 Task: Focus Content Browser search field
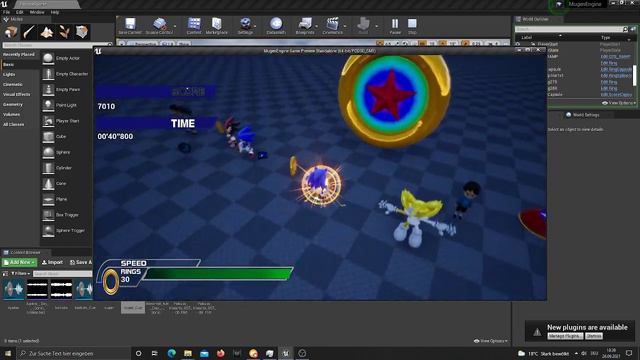pos(62,273)
